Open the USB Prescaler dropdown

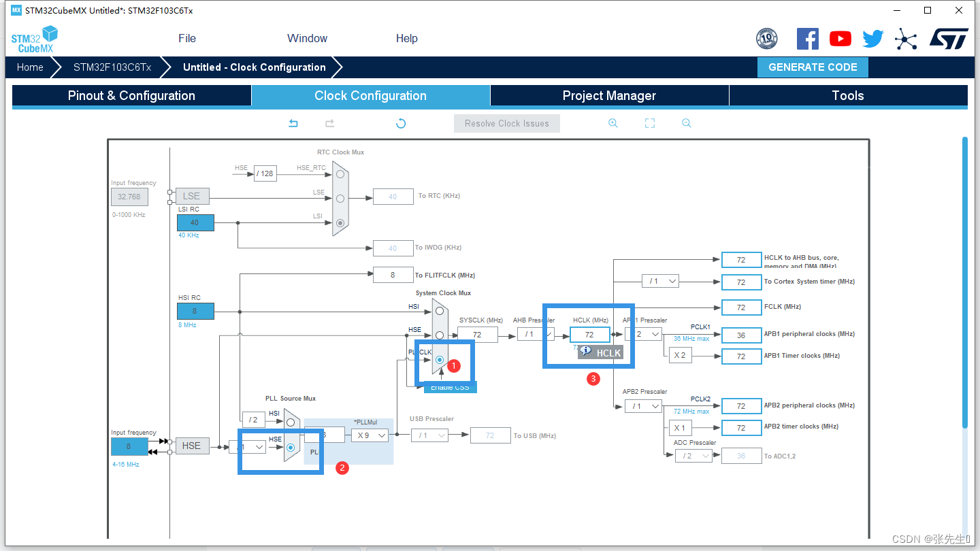point(429,435)
